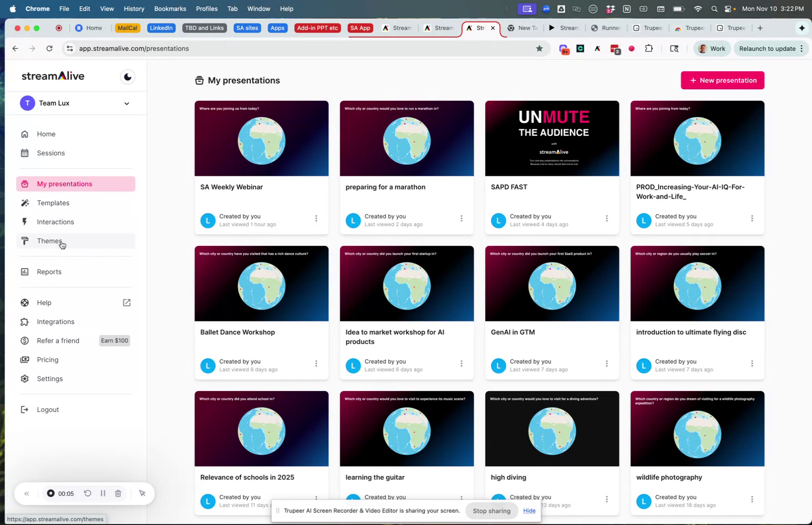Pause the screen recording
Viewport: 812px width, 525px height.
(103, 493)
